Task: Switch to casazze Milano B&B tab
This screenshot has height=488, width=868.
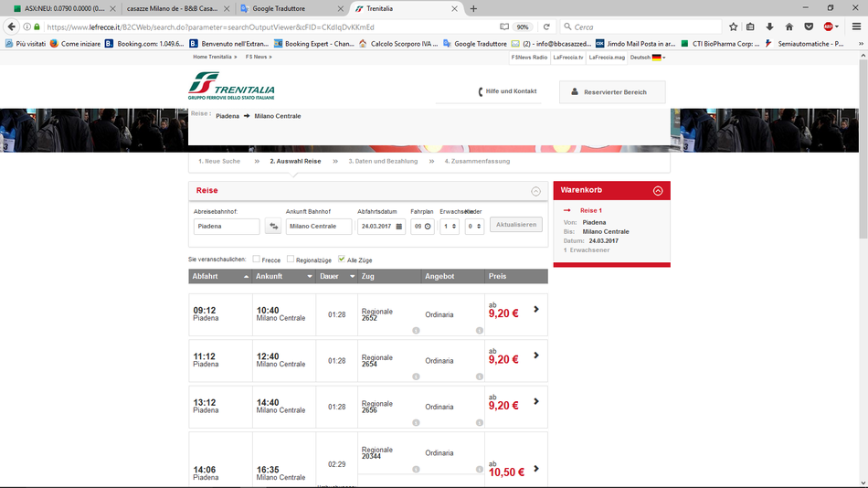Action: coord(176,8)
